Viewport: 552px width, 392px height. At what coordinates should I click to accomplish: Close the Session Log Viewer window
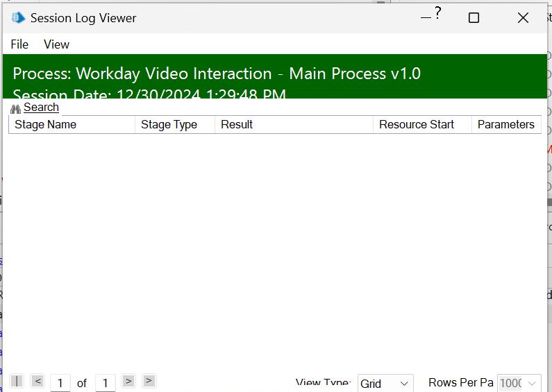tap(524, 18)
